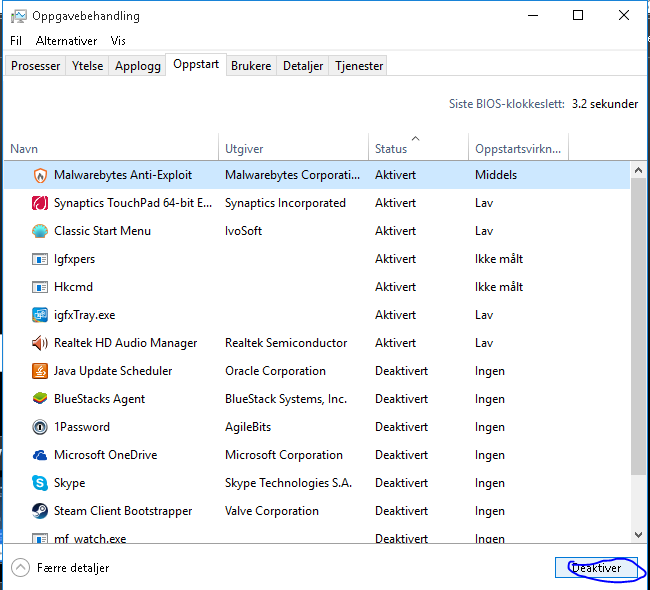Switch to the Applogg tab

pos(138,66)
